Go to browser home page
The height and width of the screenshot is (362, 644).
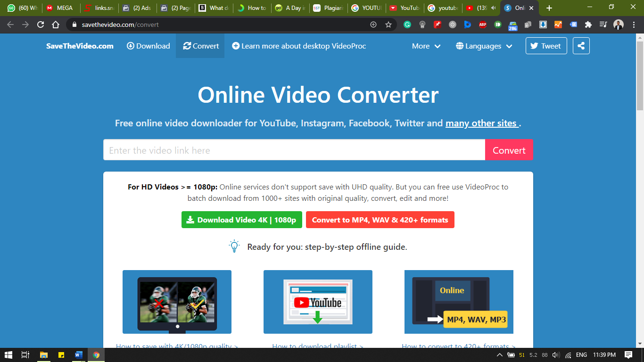pos(56,25)
